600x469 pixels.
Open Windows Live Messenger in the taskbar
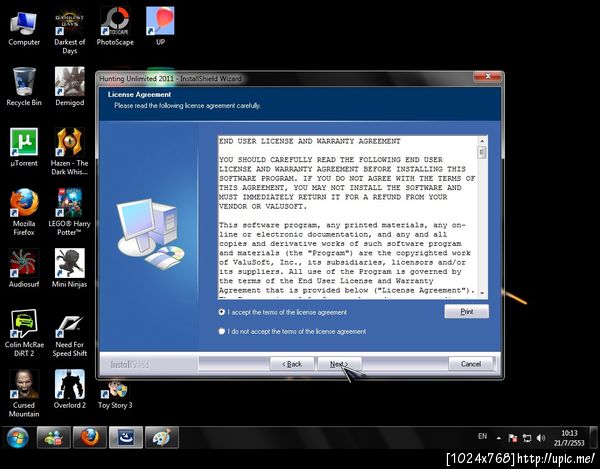pyautogui.click(x=54, y=438)
